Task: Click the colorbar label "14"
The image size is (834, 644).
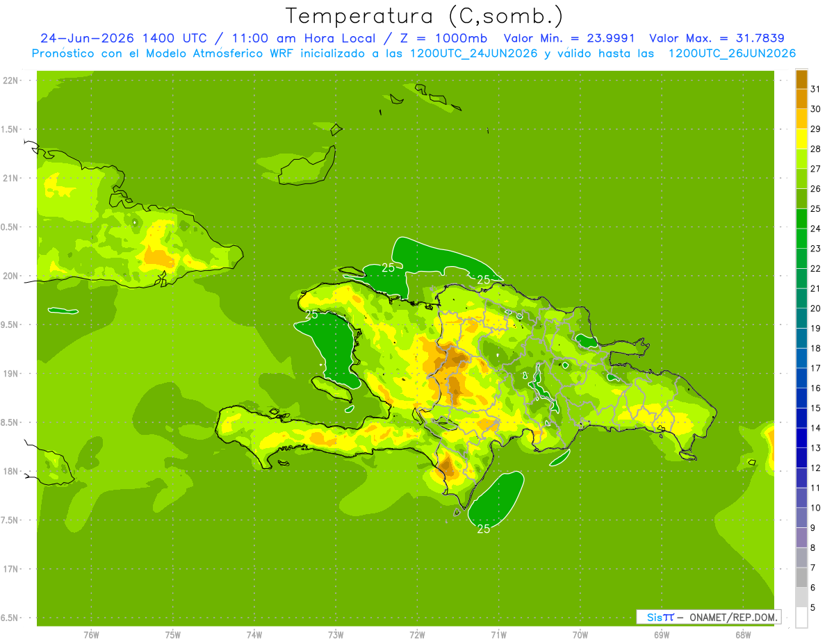Action: (816, 428)
